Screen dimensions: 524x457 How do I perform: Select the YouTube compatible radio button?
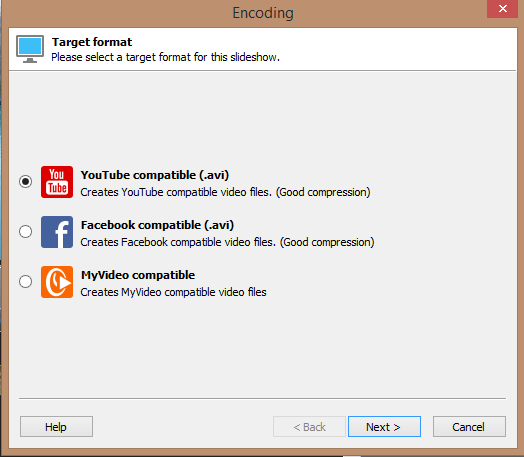(25, 181)
